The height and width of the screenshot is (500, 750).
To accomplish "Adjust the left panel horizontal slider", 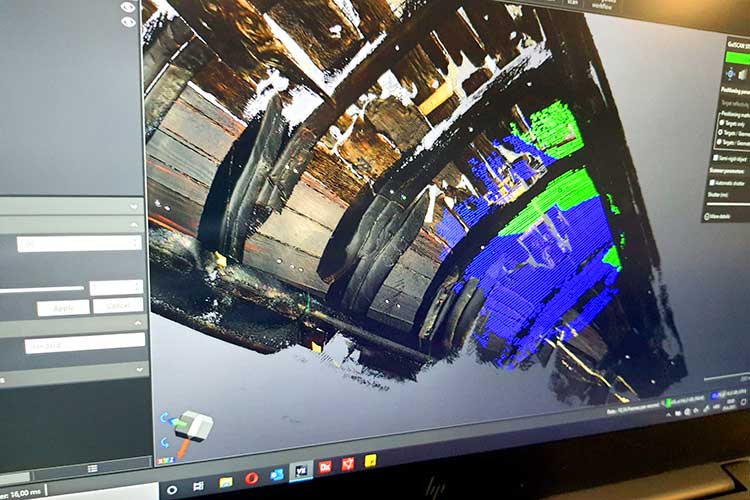I will click(42, 289).
